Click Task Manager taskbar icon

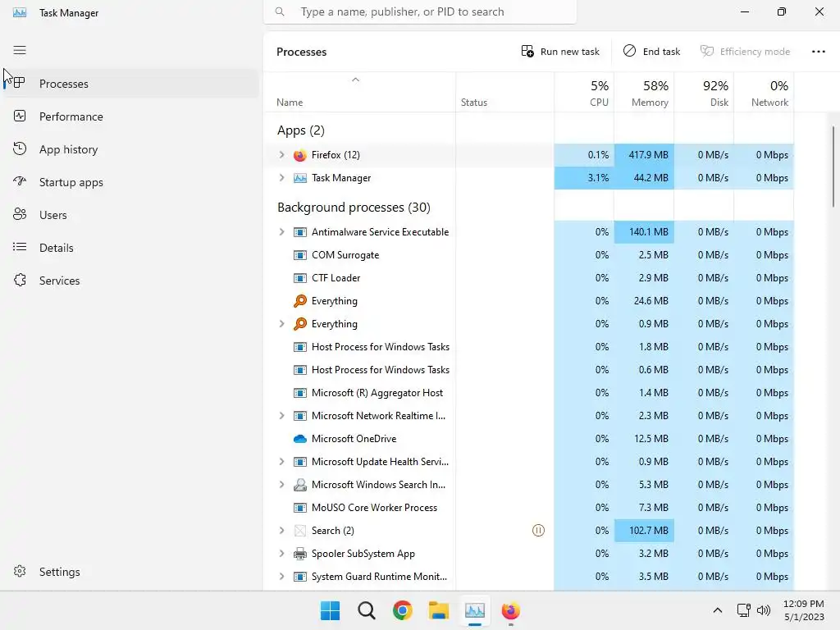click(x=475, y=610)
